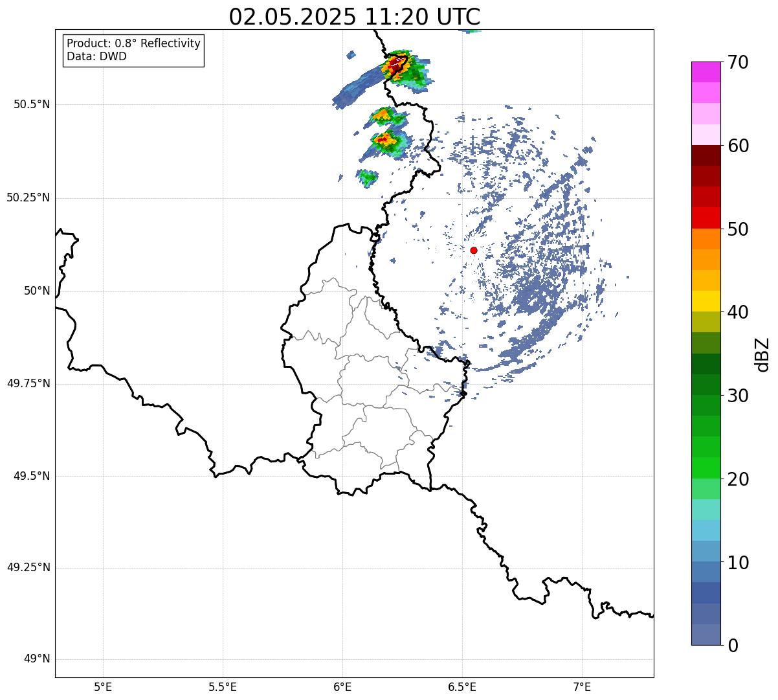Viewport: 778px width, 700px height.
Task: Click the colorbar tick label 40
Action: coord(738,312)
